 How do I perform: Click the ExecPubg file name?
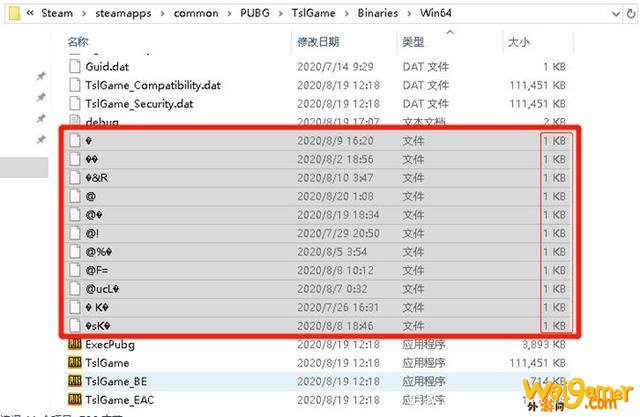point(110,344)
